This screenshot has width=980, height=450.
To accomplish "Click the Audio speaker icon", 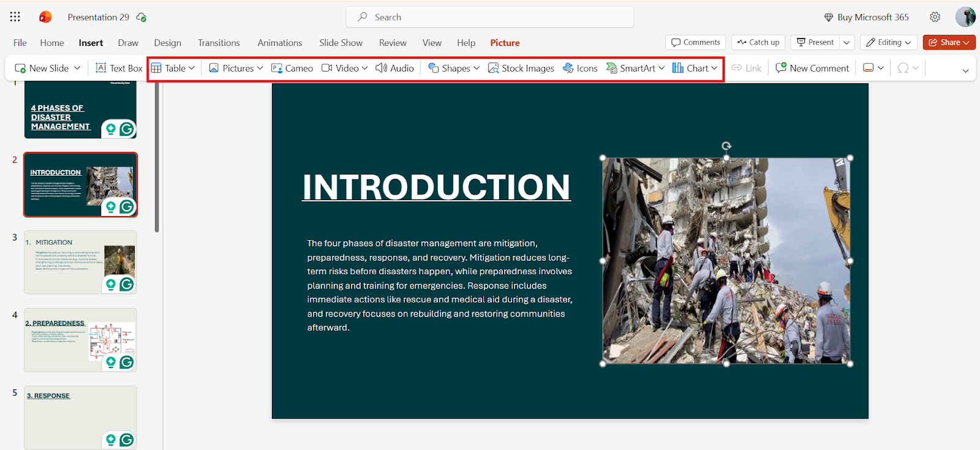I will tap(381, 68).
